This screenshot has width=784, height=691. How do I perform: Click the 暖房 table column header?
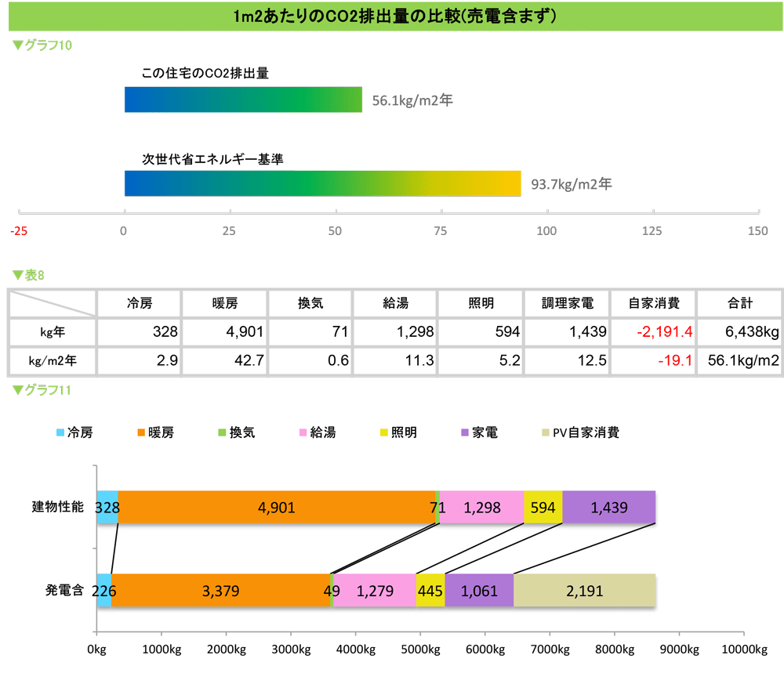tap(225, 303)
